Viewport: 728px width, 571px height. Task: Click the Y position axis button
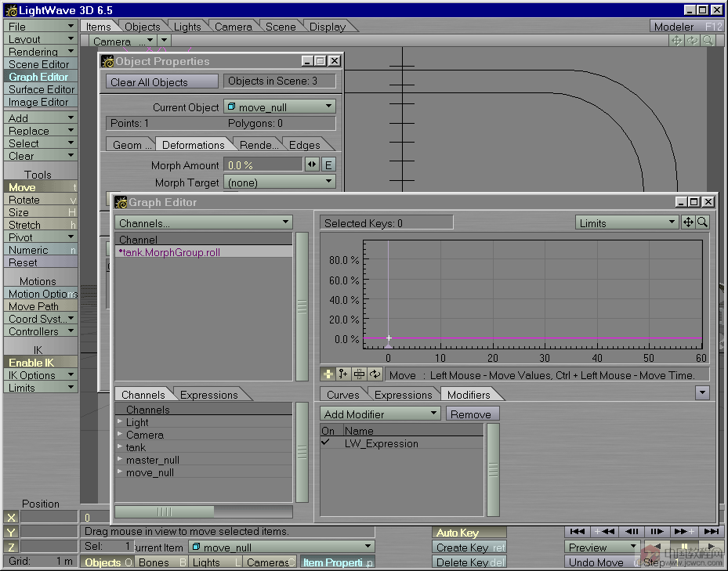(x=11, y=533)
